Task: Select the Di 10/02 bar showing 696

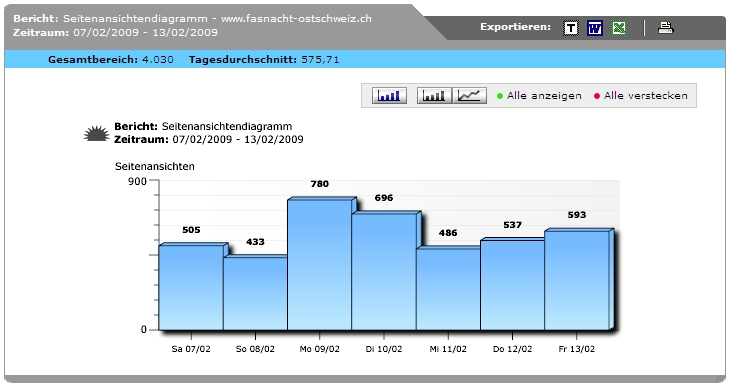Action: click(384, 272)
